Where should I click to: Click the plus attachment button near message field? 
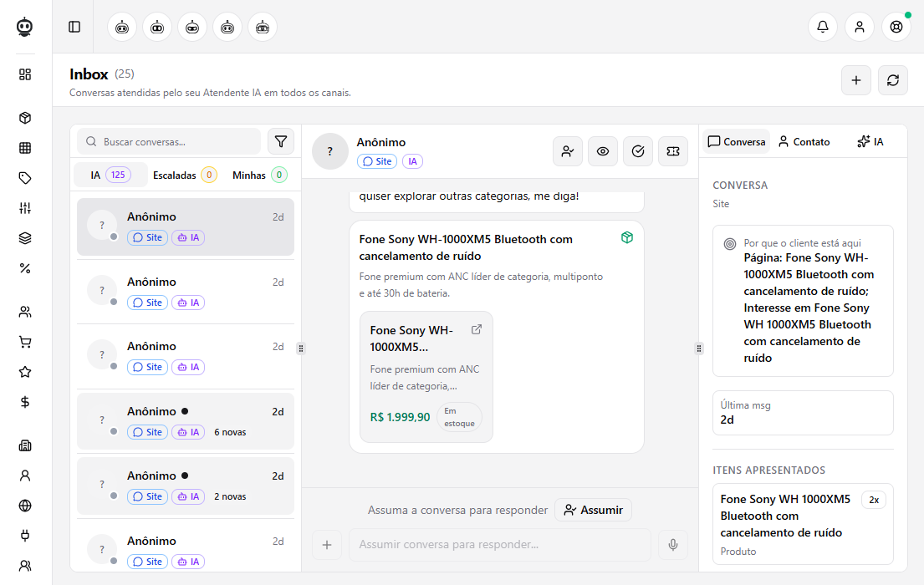click(x=327, y=545)
